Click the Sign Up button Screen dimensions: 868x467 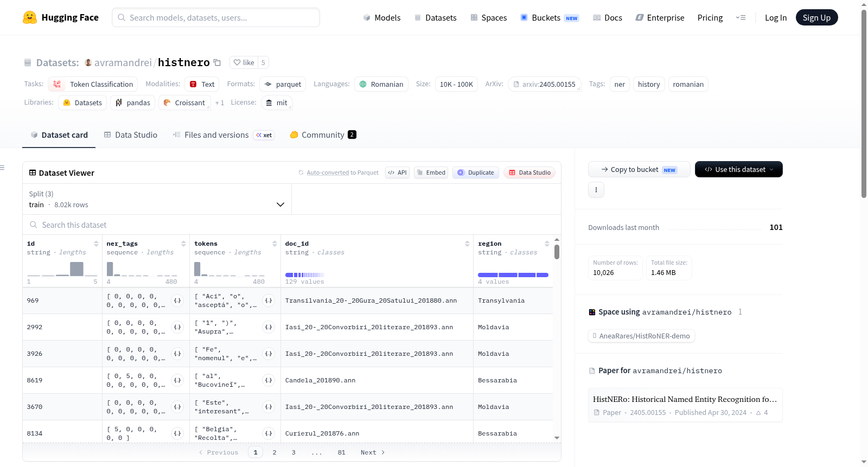(x=816, y=17)
